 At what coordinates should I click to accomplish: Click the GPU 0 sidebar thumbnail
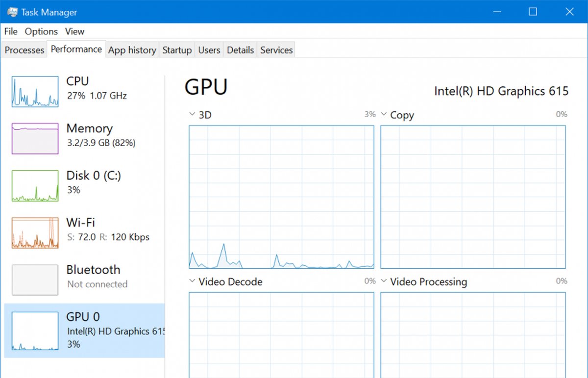pyautogui.click(x=34, y=328)
